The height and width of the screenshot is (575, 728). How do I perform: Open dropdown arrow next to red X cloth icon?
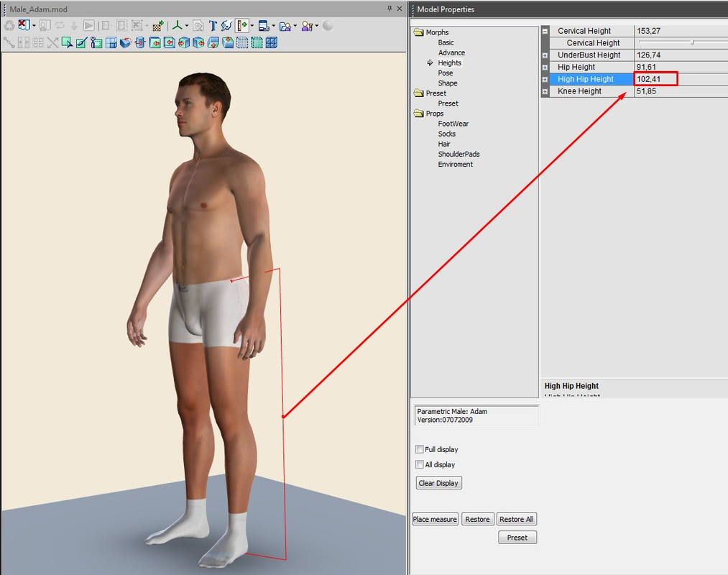point(34,26)
